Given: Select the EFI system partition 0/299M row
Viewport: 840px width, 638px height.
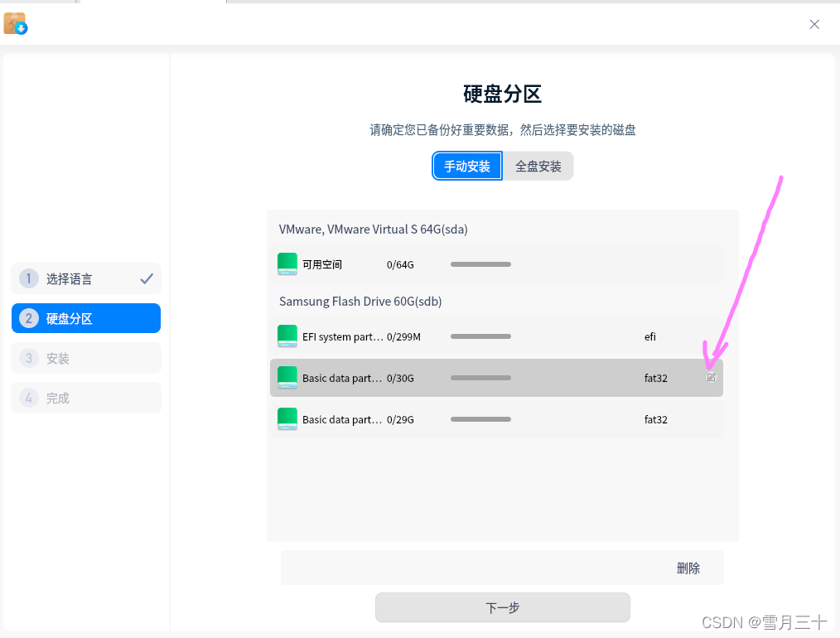Looking at the screenshot, I should pyautogui.click(x=496, y=336).
